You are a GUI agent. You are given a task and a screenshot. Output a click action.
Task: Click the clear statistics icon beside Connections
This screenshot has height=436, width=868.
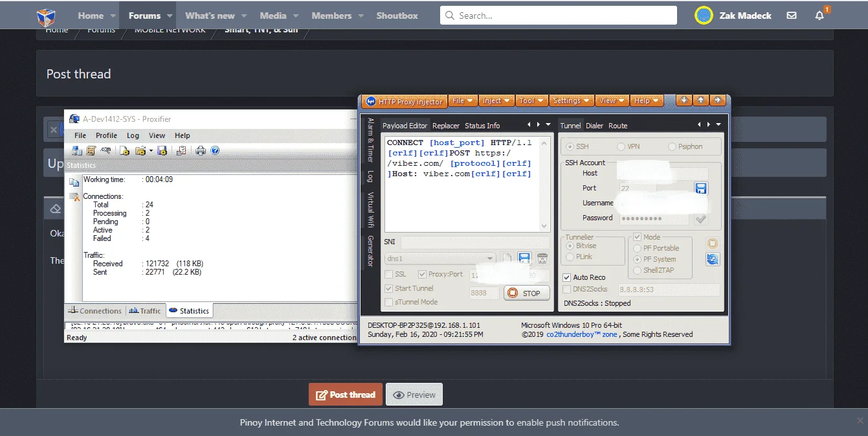pyautogui.click(x=74, y=196)
